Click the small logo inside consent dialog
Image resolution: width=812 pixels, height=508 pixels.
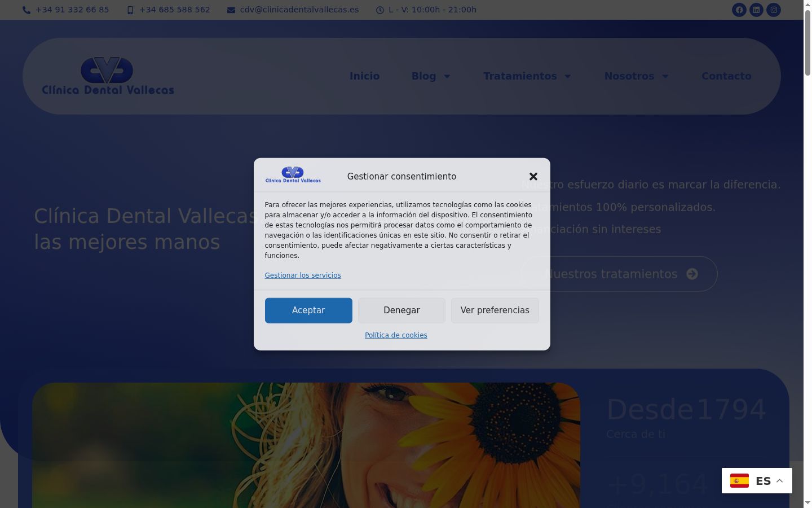point(293,175)
